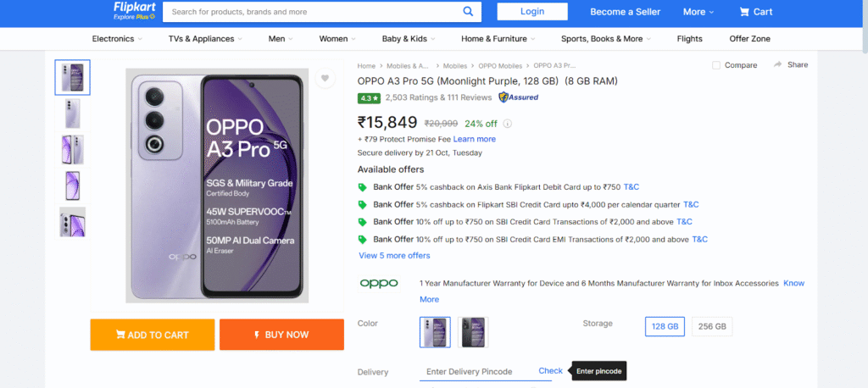Click the Flipkart logo
The image size is (868, 388).
(135, 11)
